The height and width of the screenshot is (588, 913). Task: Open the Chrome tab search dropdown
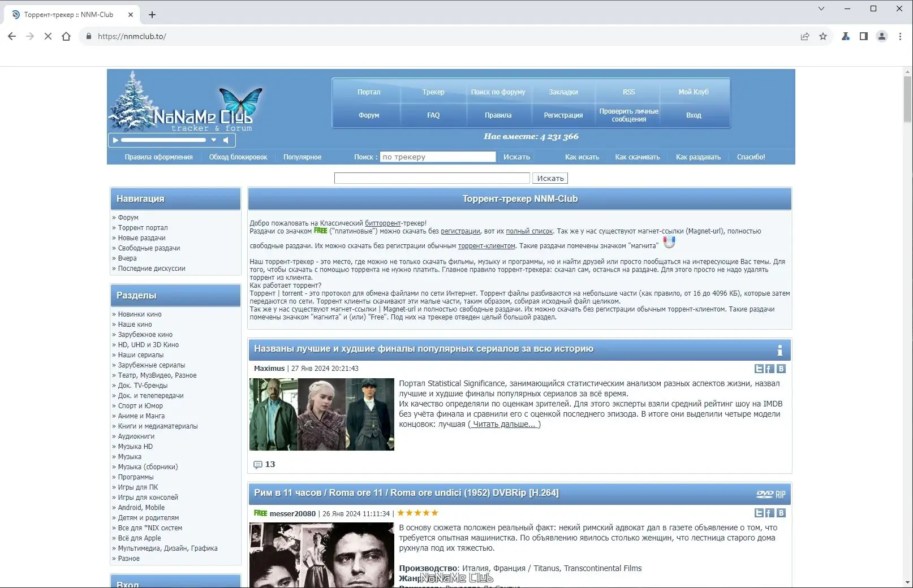821,8
